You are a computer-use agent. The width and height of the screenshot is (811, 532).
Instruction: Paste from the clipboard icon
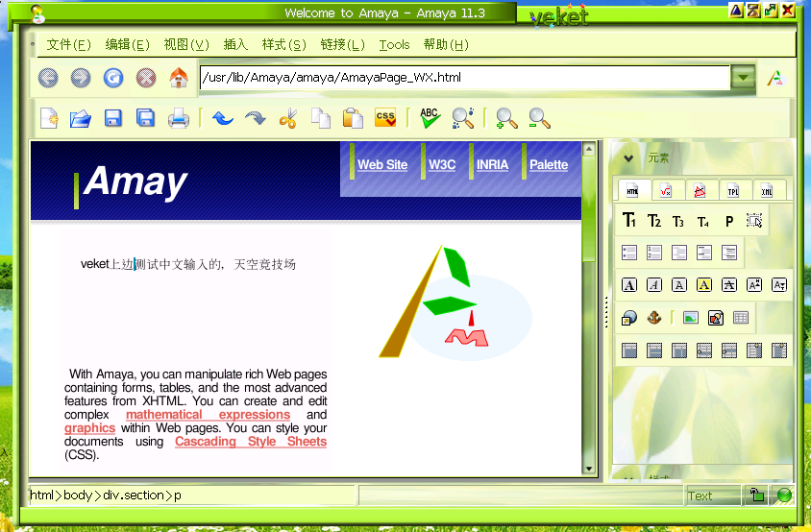pos(353,118)
